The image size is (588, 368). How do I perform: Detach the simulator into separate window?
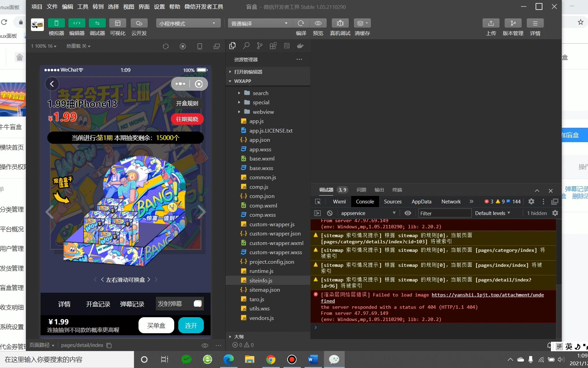[x=217, y=46]
